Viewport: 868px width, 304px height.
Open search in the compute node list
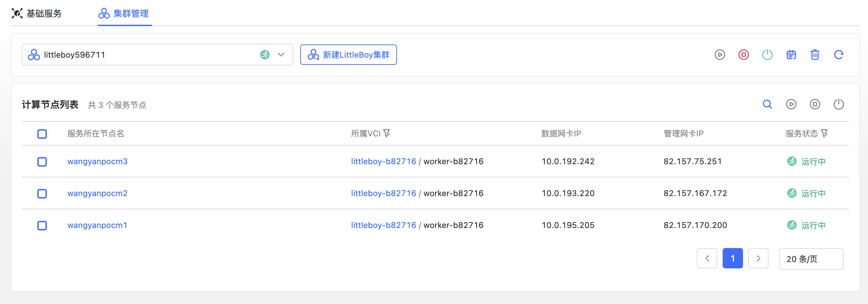[767, 104]
